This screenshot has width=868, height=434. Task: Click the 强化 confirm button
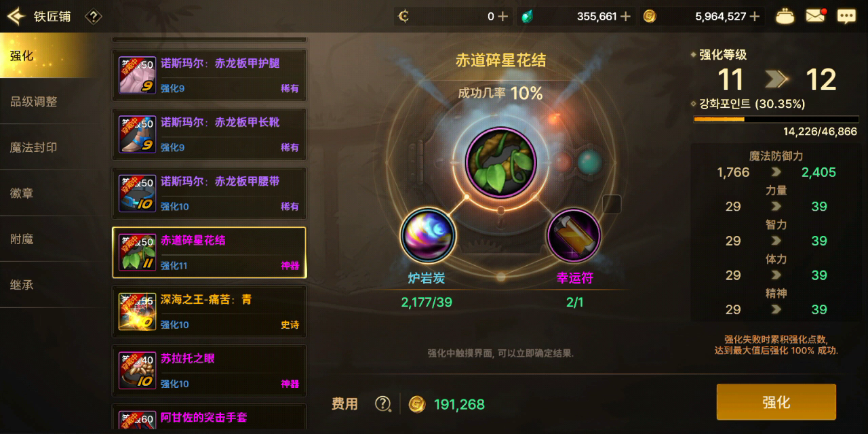coord(776,402)
